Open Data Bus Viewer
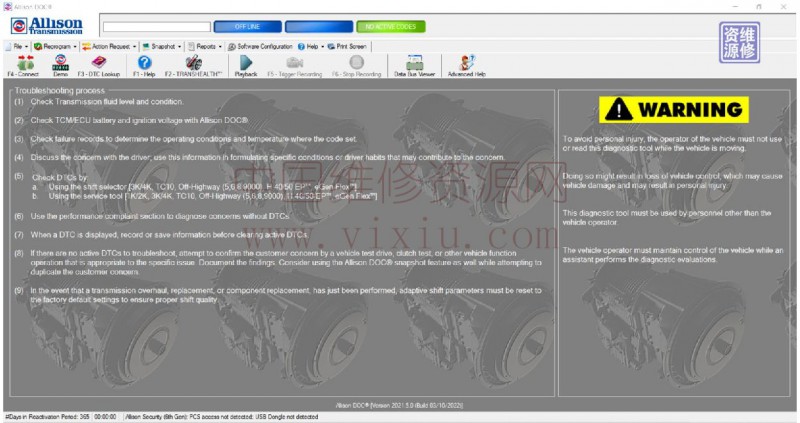 414,65
